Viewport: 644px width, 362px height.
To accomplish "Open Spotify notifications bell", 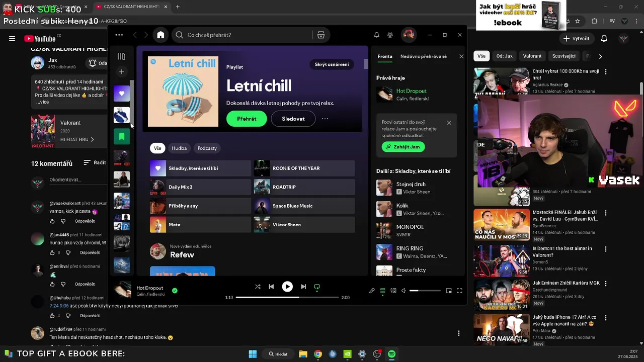I will [x=376, y=35].
